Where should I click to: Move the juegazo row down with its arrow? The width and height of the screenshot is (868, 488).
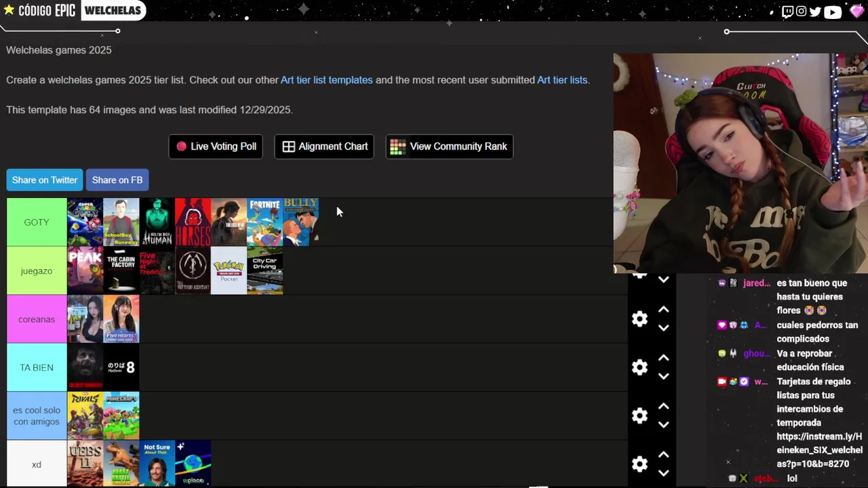click(x=664, y=279)
